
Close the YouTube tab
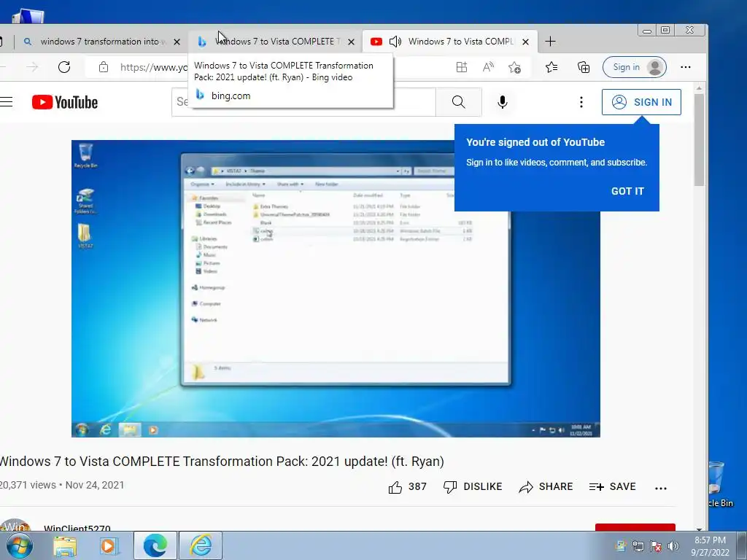pyautogui.click(x=525, y=42)
